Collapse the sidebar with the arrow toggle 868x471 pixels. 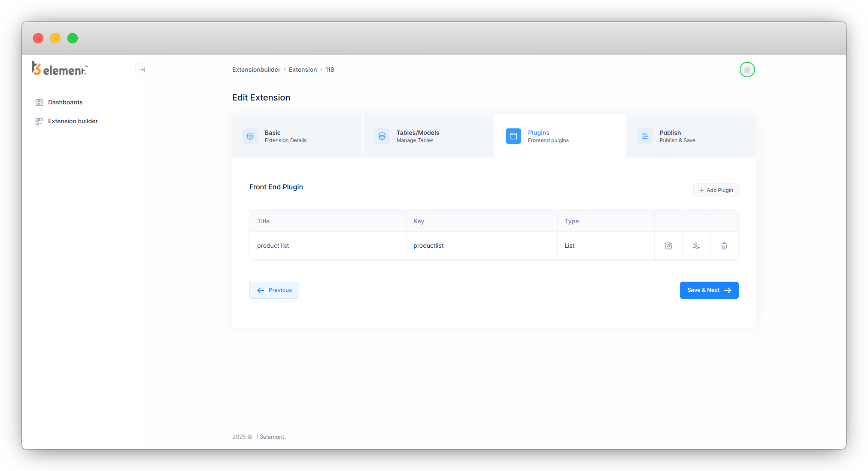142,70
